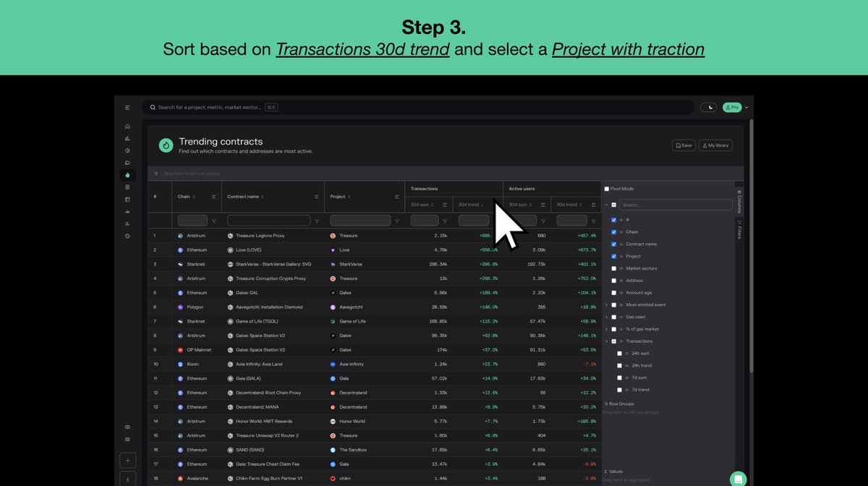This screenshot has width=868, height=486.
Task: Expand the % of gas market group
Action: point(607,329)
